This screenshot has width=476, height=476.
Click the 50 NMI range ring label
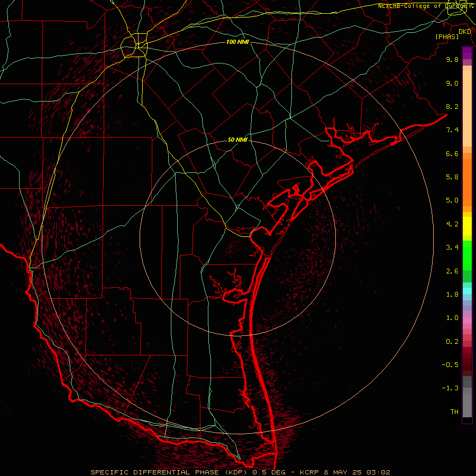coord(237,140)
